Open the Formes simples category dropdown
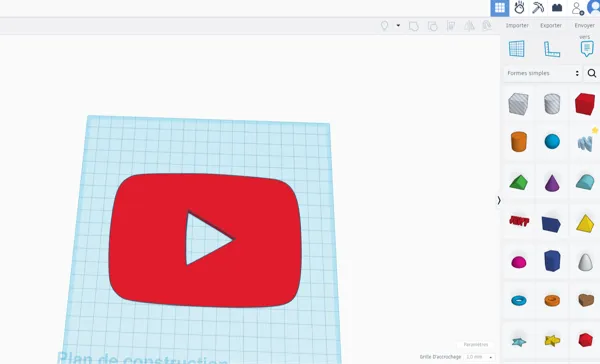This screenshot has height=364, width=600. tap(543, 73)
